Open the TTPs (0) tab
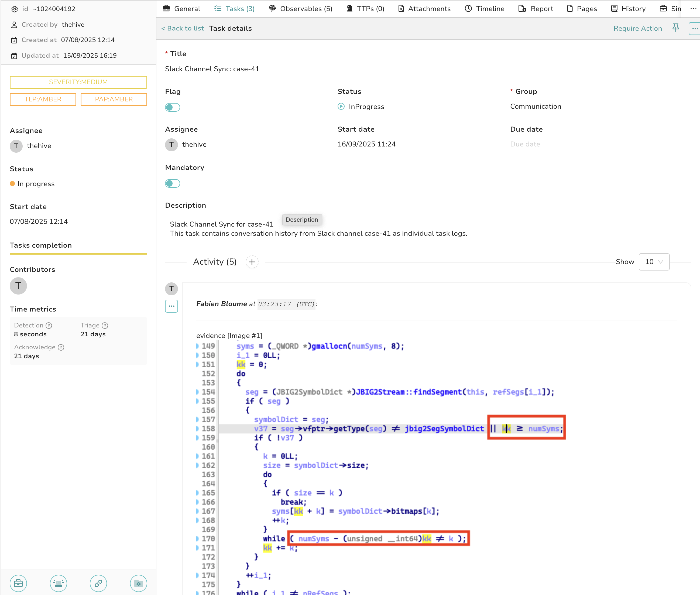700x595 pixels. click(x=365, y=8)
